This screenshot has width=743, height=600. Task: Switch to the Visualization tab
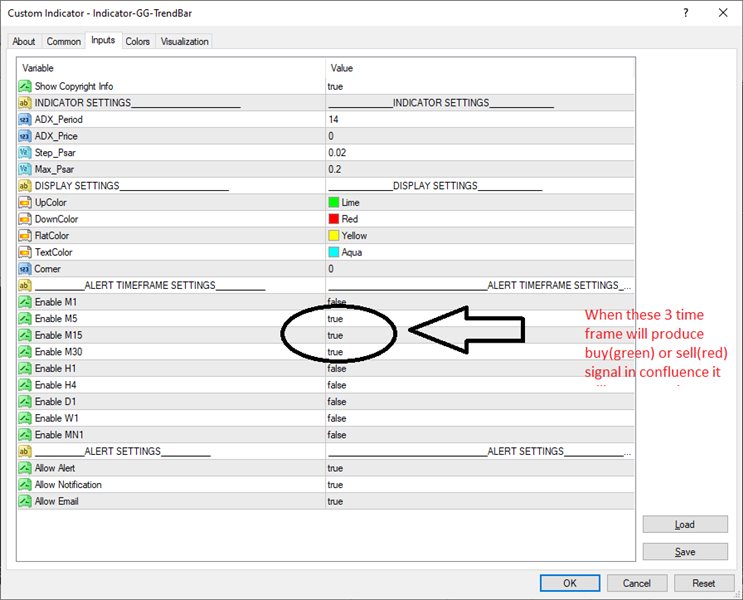click(x=184, y=42)
